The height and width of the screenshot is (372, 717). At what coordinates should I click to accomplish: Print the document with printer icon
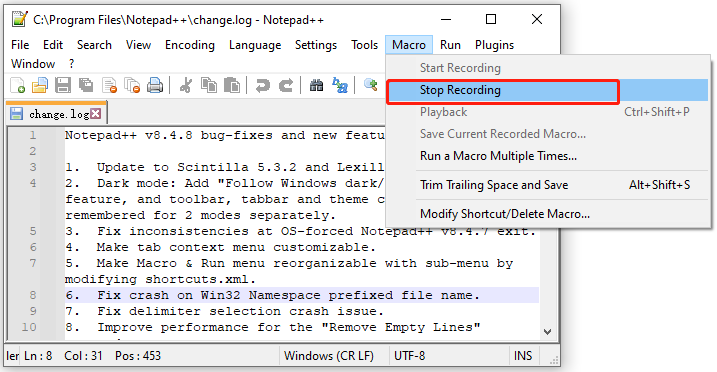point(155,85)
